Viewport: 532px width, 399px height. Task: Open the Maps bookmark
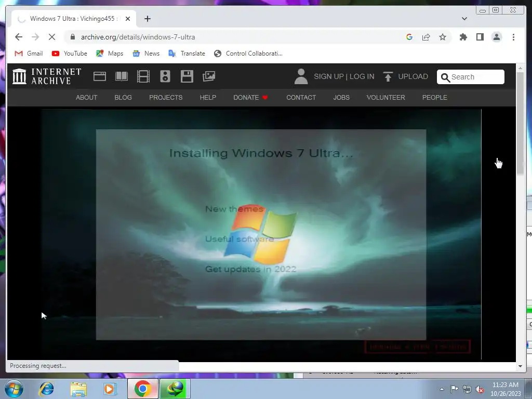coord(110,54)
